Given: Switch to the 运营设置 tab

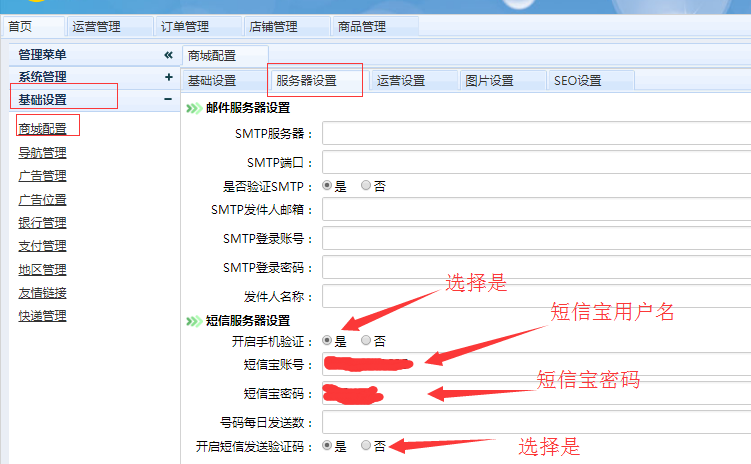Looking at the screenshot, I should 400,81.
